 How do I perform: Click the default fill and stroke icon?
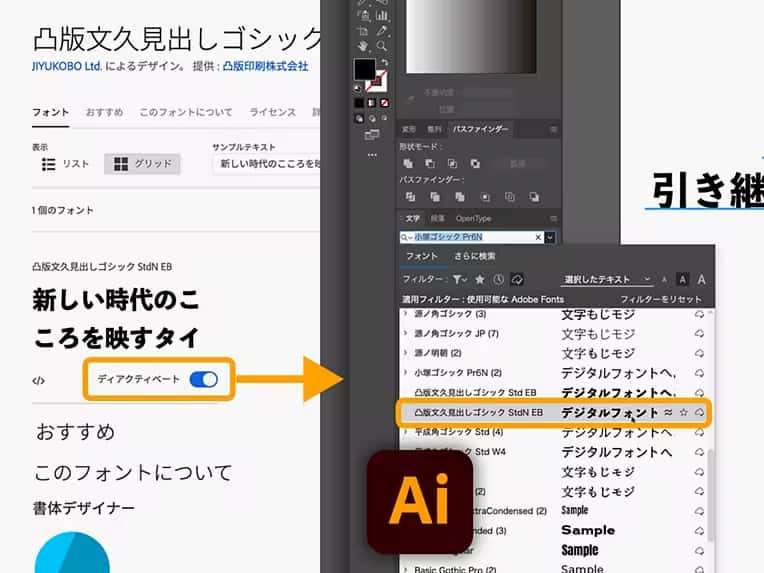click(358, 88)
